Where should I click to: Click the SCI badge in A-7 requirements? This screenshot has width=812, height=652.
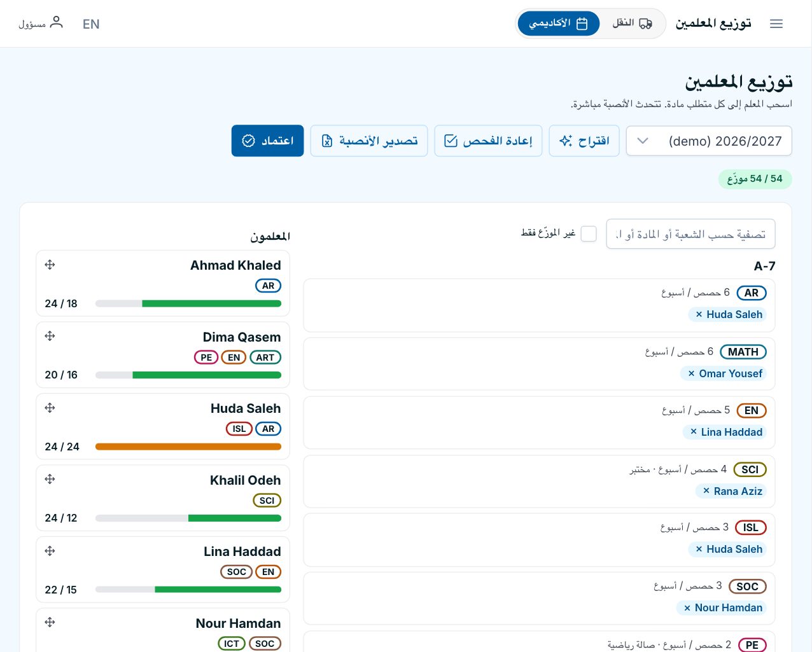tap(750, 469)
